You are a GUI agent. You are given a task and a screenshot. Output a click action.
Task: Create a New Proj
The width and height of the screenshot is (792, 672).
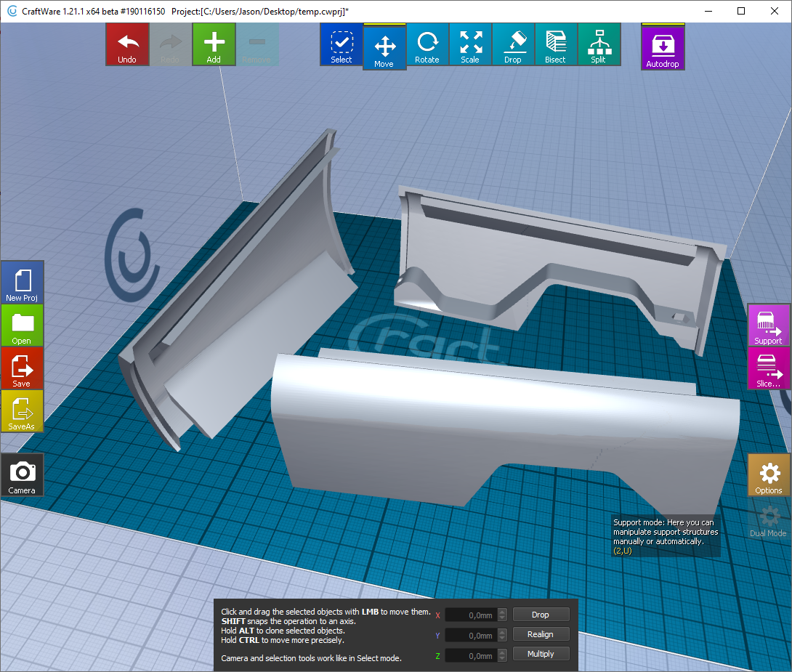(x=23, y=282)
